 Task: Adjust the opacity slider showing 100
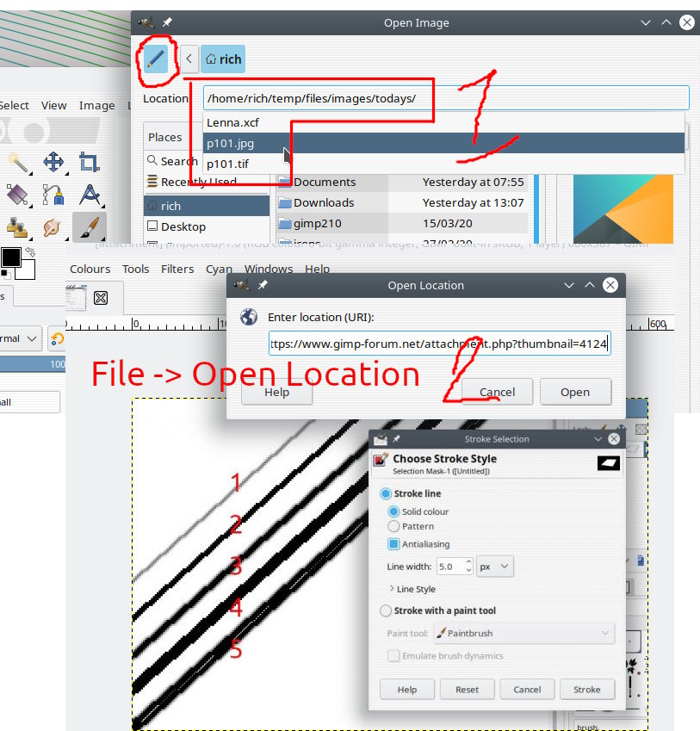pyautogui.click(x=33, y=364)
